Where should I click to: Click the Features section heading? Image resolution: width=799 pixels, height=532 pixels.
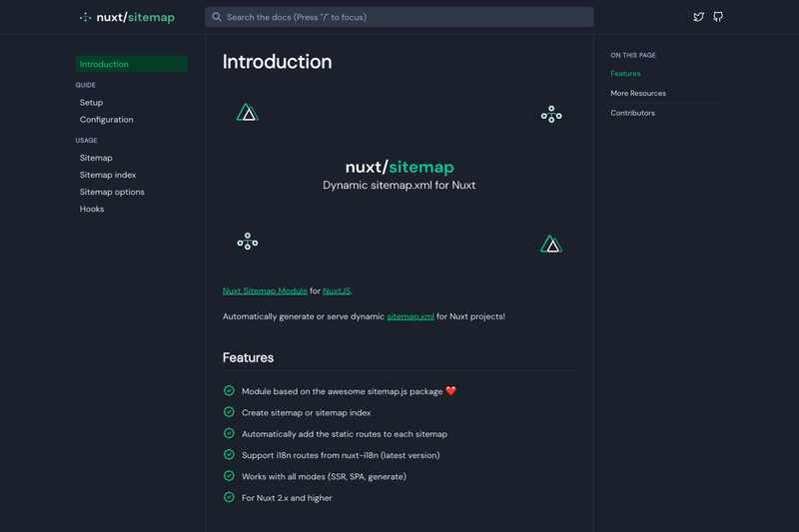point(248,357)
